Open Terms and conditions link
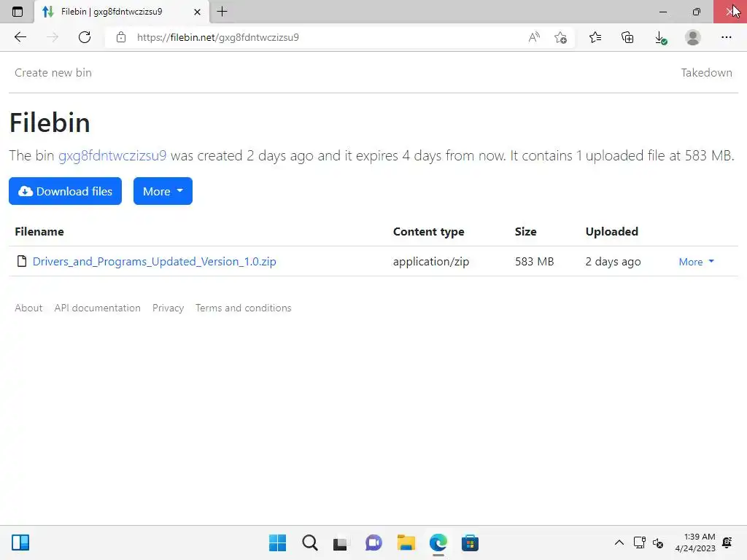The width and height of the screenshot is (747, 560). coord(243,308)
